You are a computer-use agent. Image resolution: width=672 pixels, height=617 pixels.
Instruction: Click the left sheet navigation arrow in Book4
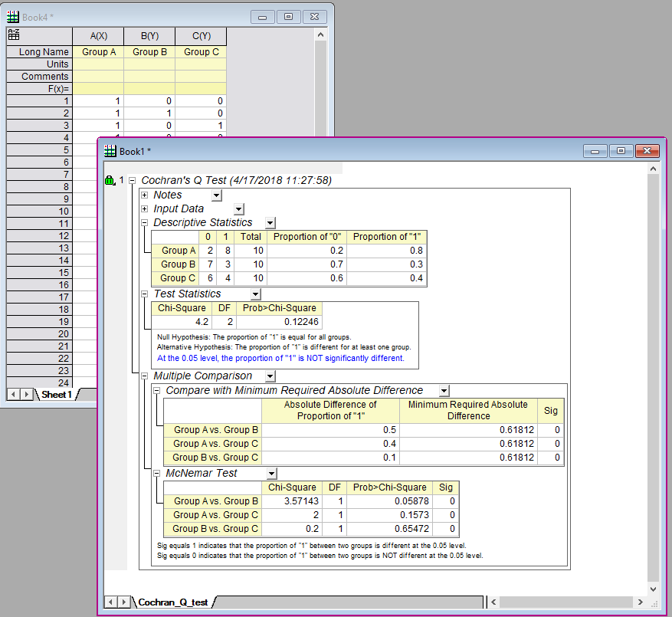[14, 394]
